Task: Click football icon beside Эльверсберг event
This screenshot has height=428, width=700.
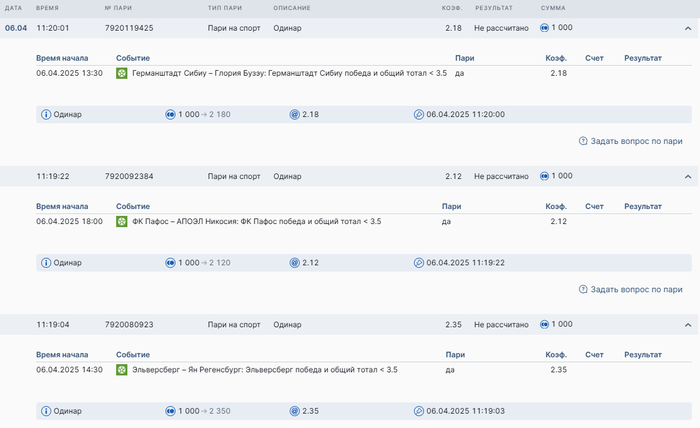Action: [122, 369]
